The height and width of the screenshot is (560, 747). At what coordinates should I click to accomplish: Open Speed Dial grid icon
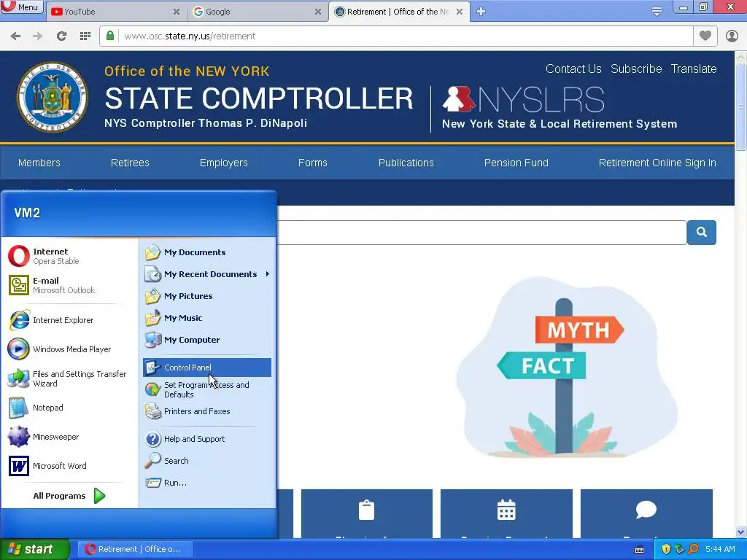coord(85,36)
